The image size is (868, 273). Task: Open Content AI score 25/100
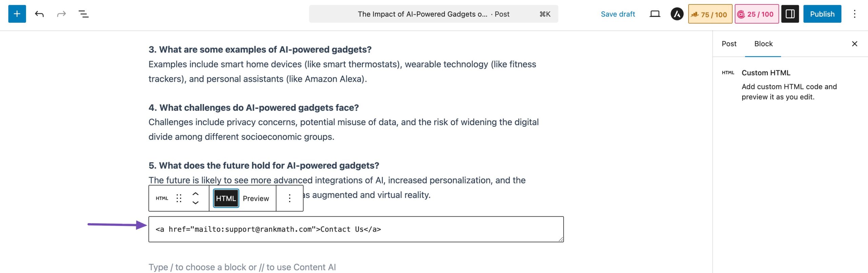[756, 14]
